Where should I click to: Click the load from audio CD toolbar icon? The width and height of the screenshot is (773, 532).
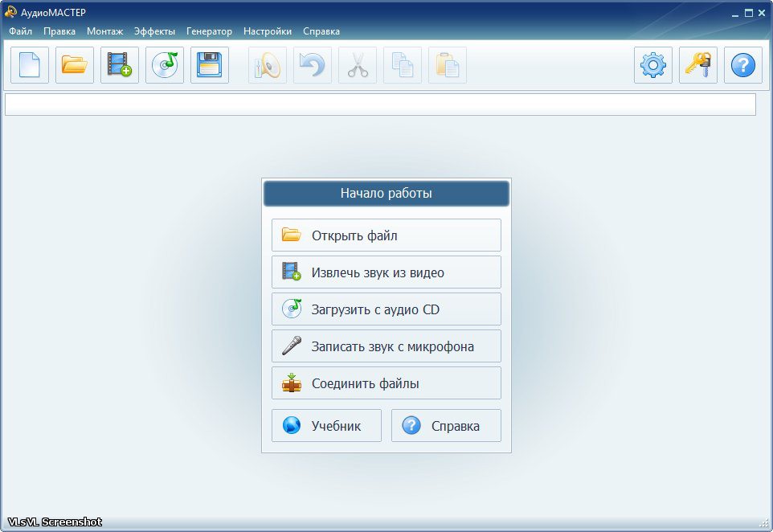pos(165,65)
